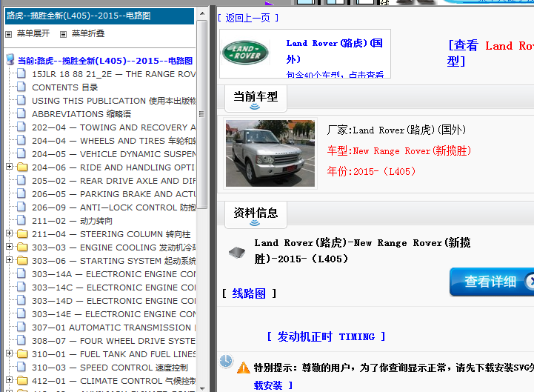
Task: Click the page icon for 205—02 REAR DRIVE AXLE
Action: pyautogui.click(x=21, y=180)
